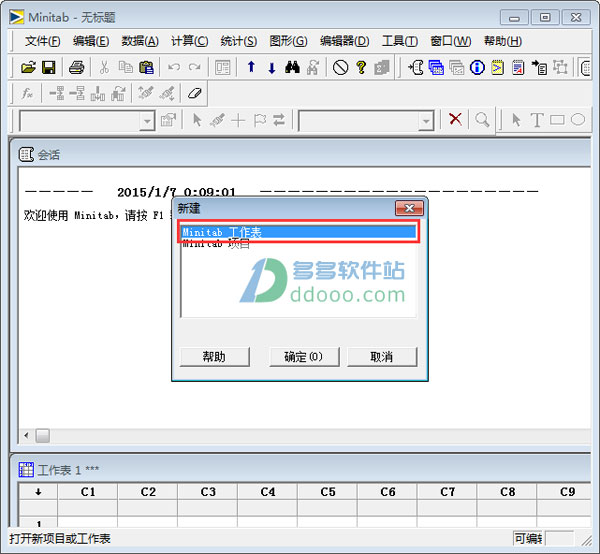Select the T text tool icon
600x554 pixels.
536,120
